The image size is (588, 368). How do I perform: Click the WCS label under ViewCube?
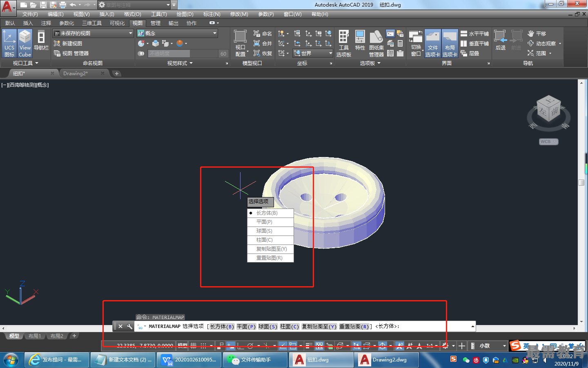click(x=548, y=141)
